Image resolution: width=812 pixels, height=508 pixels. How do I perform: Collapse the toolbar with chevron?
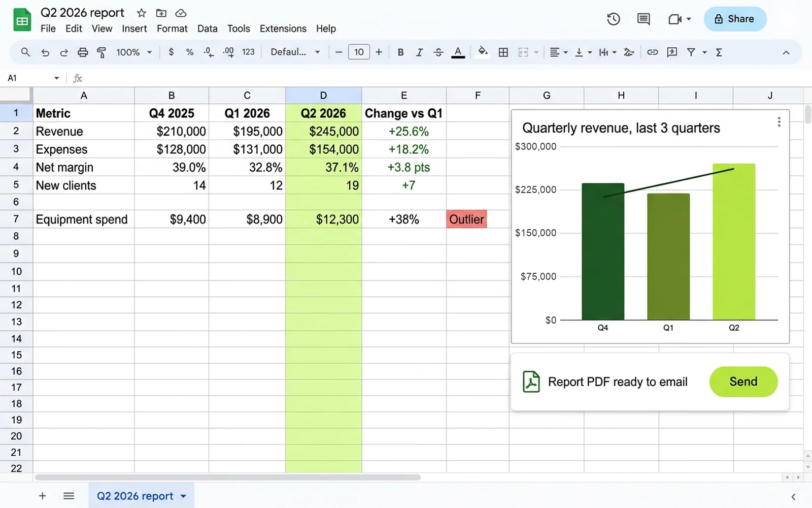click(786, 52)
